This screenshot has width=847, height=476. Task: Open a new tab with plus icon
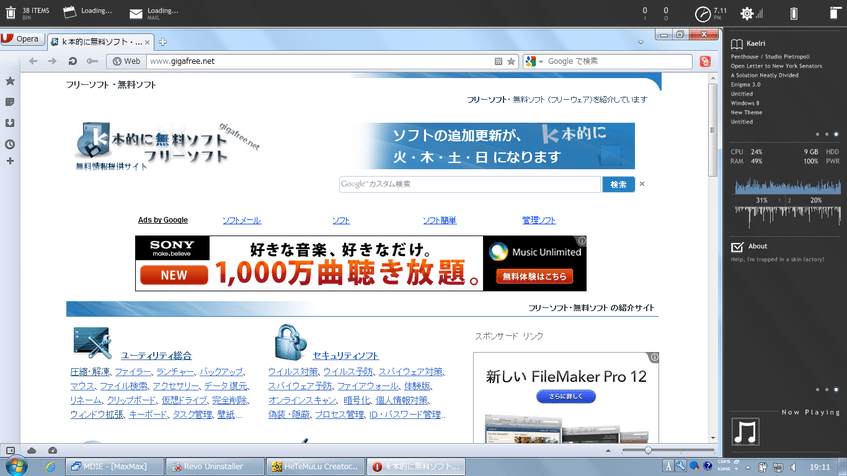point(163,42)
